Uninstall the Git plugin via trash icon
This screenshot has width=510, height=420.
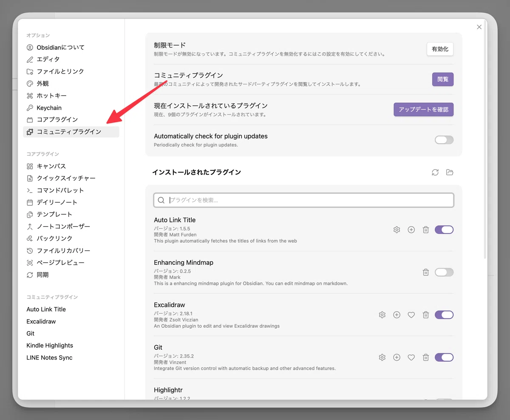point(425,358)
